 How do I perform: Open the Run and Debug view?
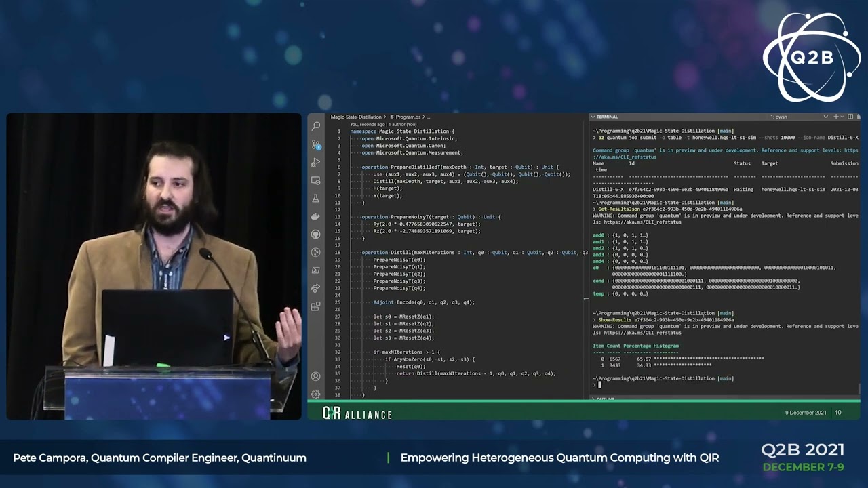point(315,163)
